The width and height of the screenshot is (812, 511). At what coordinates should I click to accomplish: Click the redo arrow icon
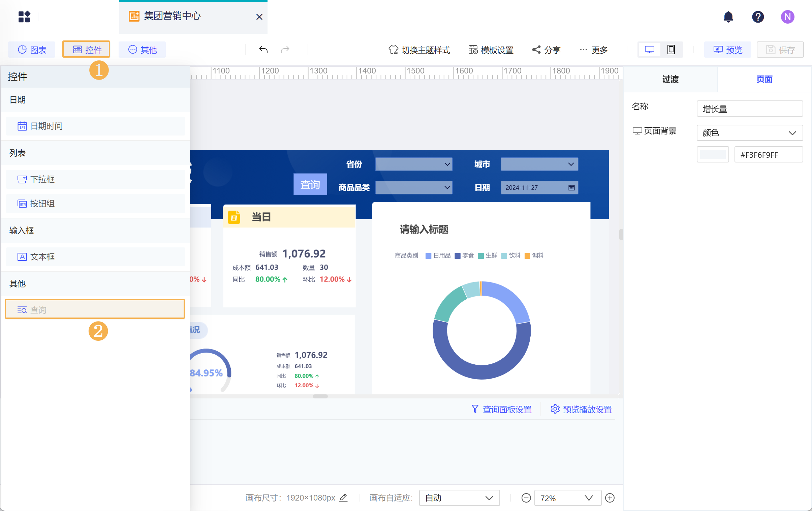[285, 50]
